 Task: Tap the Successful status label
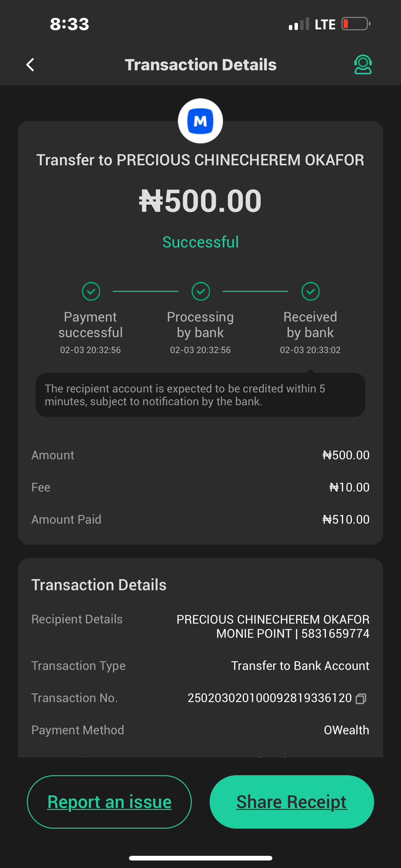point(201,242)
